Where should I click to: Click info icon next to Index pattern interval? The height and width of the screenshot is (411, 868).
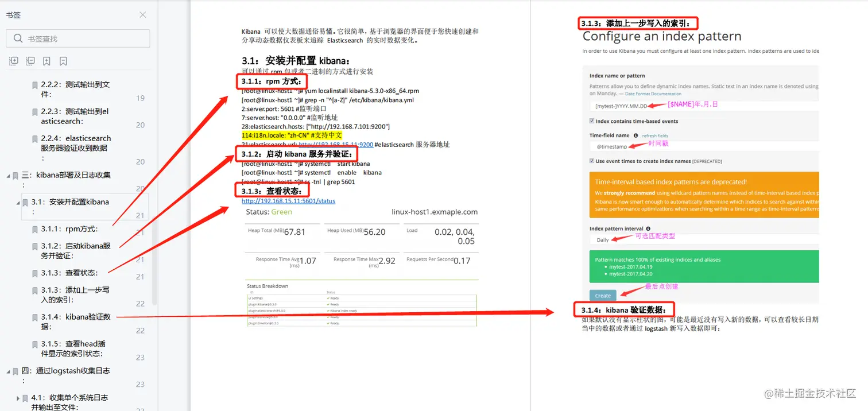click(648, 228)
